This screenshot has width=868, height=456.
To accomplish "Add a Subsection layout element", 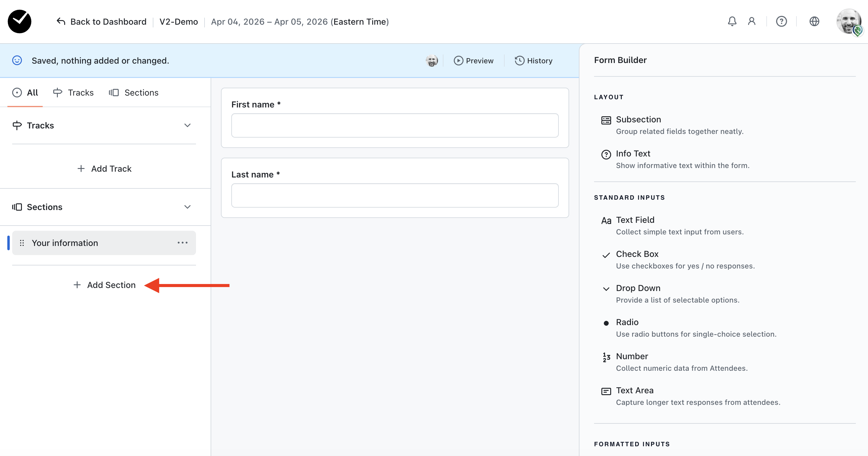I will pos(638,120).
